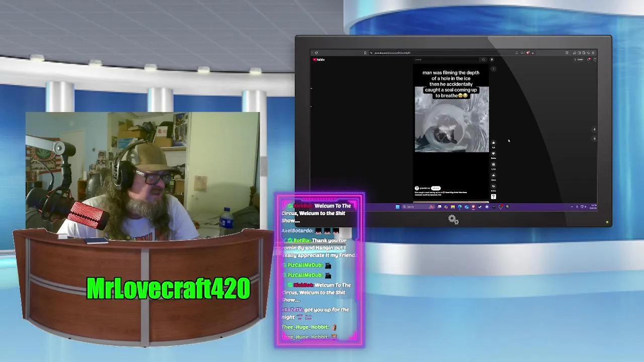The height and width of the screenshot is (362, 644).
Task: Open YouTube notifications bell
Action: 589,59
